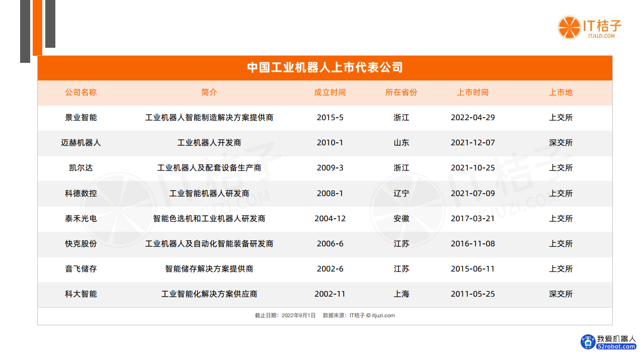Click listing date 2021-07-09
644x362 pixels.
click(x=473, y=194)
